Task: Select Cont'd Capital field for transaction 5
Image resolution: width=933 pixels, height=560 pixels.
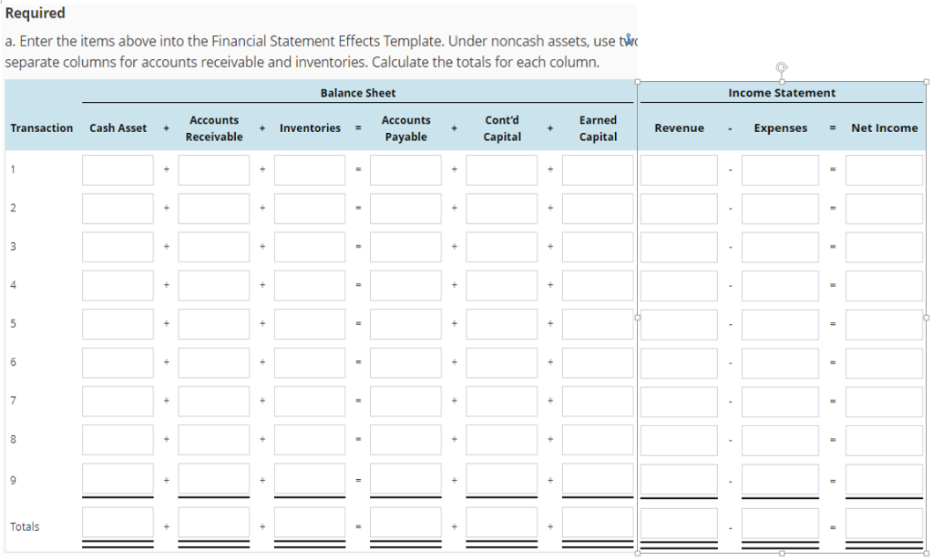Action: pos(502,324)
